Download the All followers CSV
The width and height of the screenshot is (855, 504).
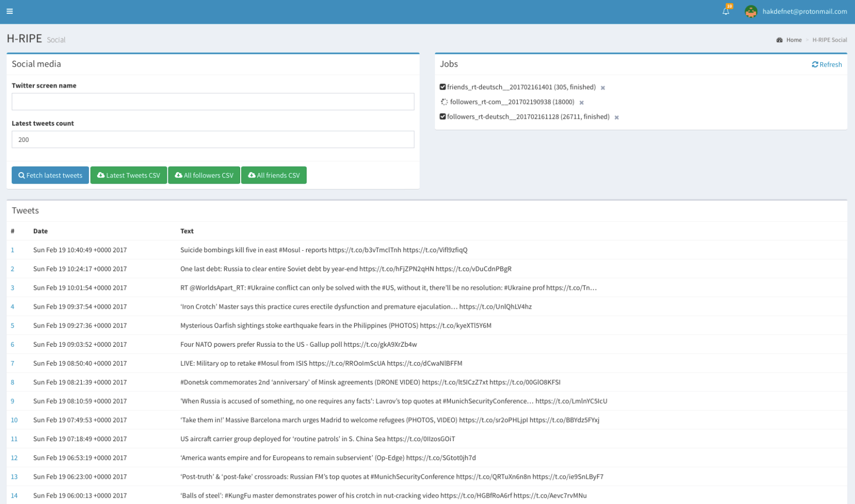pyautogui.click(x=204, y=175)
